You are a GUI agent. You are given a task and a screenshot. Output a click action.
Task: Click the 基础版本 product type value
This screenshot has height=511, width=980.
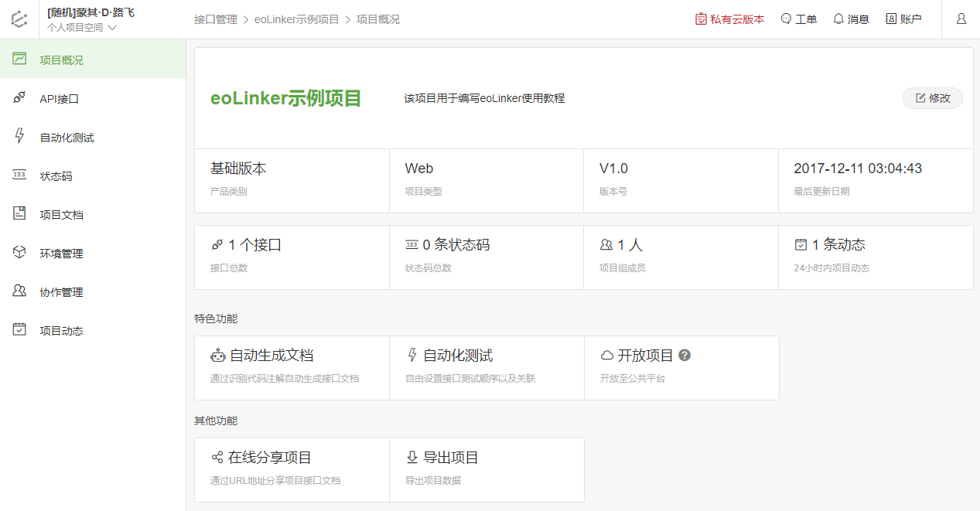[x=238, y=169]
